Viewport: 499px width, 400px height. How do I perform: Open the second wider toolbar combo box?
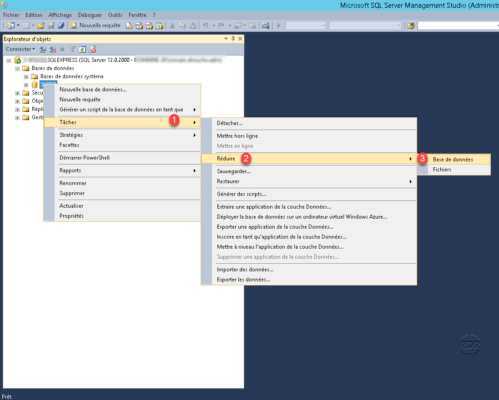[365, 26]
